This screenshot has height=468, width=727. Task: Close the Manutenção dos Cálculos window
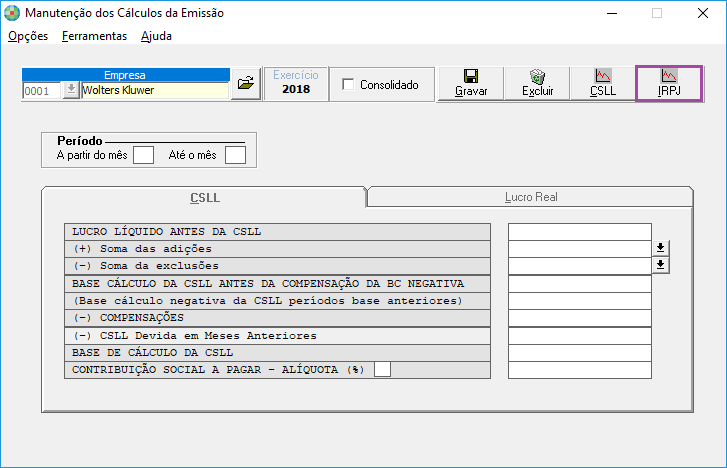[703, 13]
